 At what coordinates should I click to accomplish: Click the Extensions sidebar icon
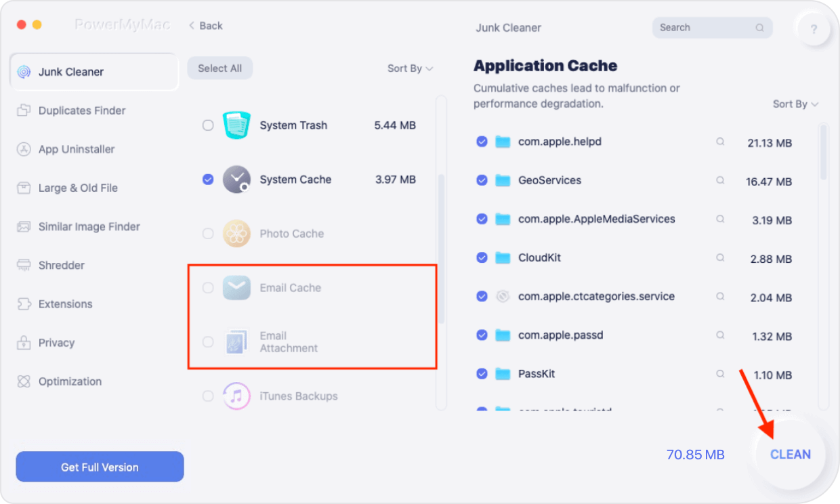[x=24, y=303]
